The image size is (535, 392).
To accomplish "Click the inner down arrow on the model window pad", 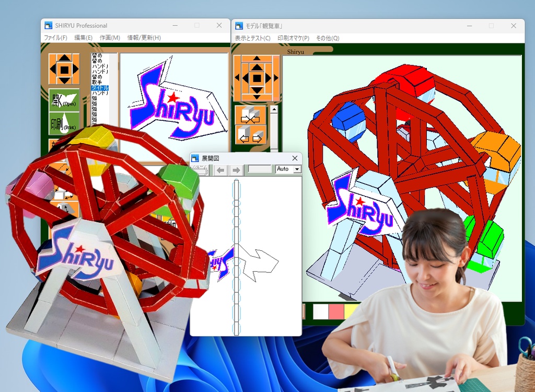I will [257, 90].
